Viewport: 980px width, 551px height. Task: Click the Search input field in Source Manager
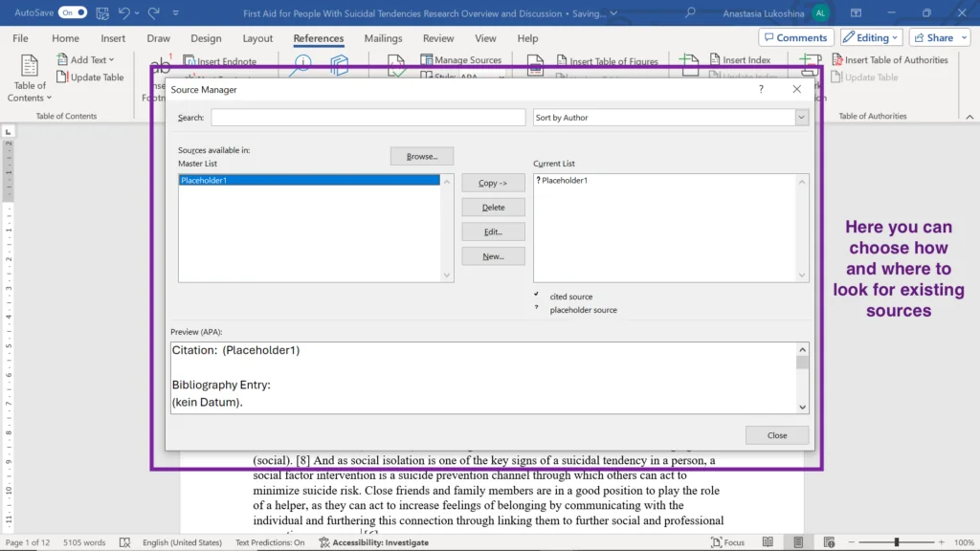(x=367, y=118)
